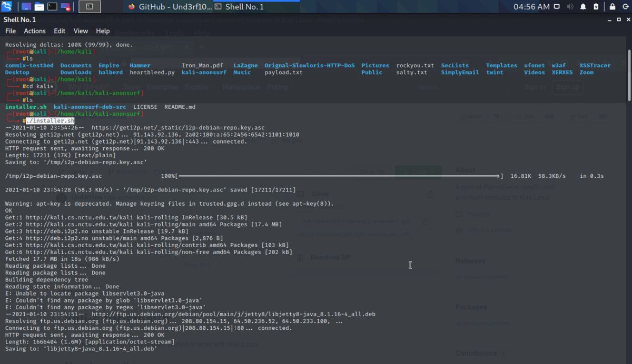632x364 pixels.
Task: Open the Edit menu in the terminal
Action: click(60, 31)
